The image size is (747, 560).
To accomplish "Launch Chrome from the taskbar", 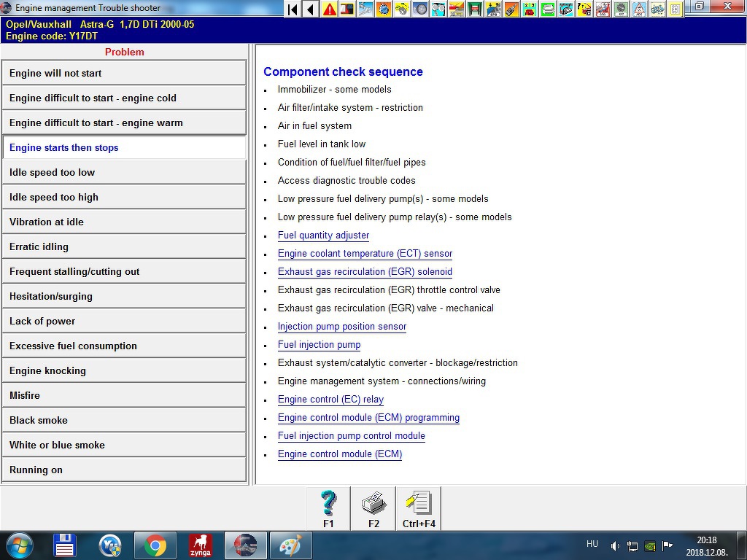I will click(155, 545).
